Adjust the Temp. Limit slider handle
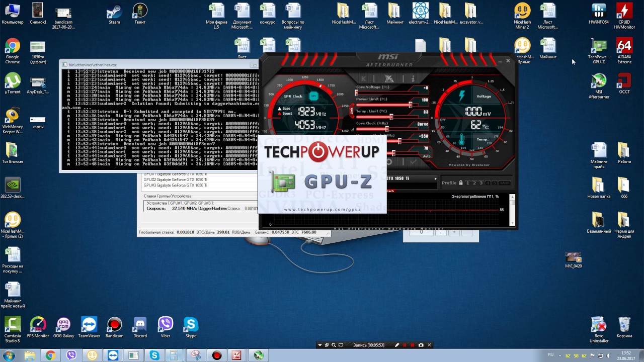The width and height of the screenshot is (644, 362). 391,117
